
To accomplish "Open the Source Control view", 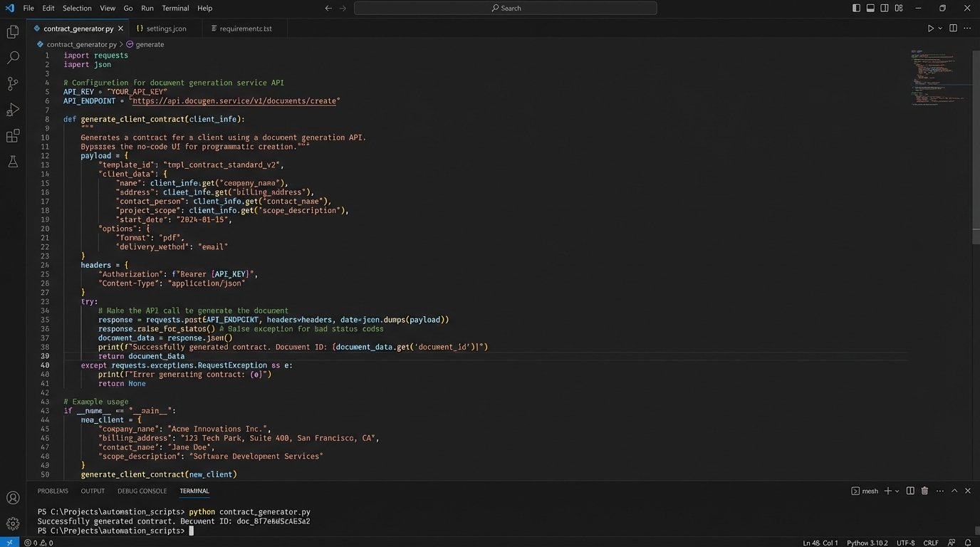I will (13, 83).
